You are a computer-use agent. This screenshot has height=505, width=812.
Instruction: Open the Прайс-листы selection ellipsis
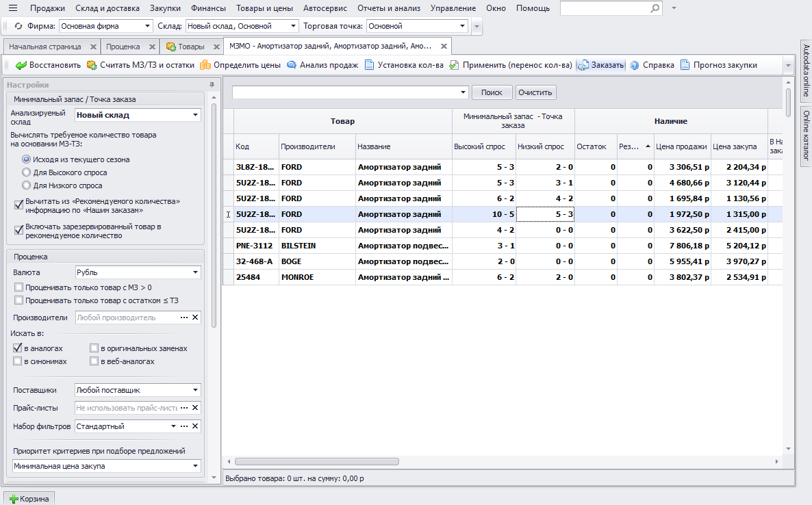click(184, 408)
